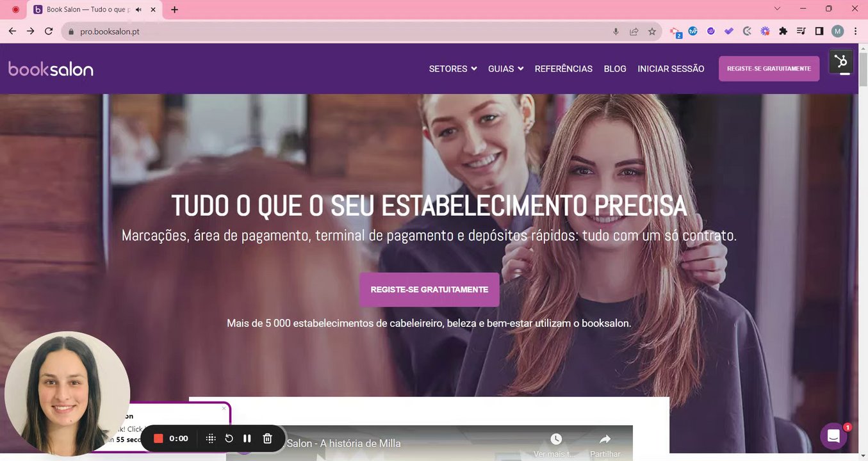The image size is (868, 461).
Task: Open extension with badge number 2
Action: [675, 32]
